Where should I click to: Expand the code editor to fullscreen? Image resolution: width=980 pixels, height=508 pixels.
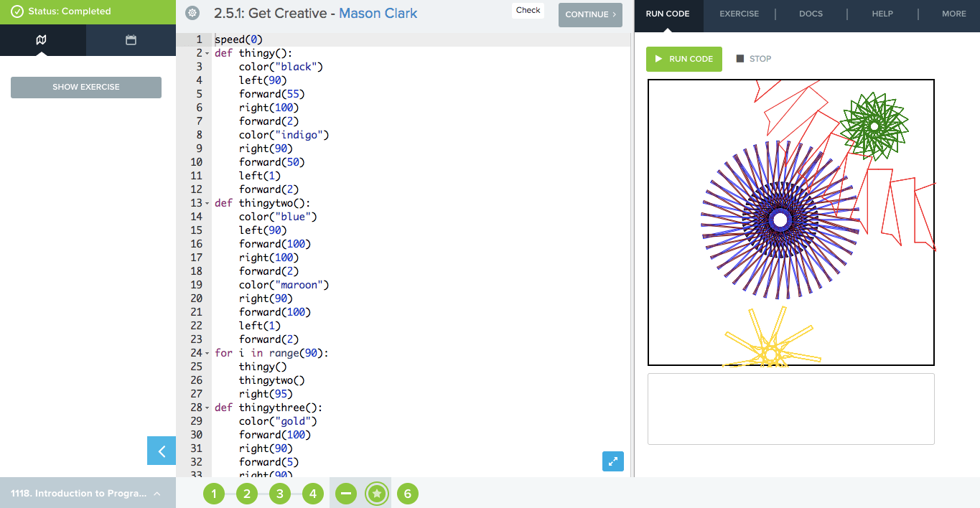[612, 461]
